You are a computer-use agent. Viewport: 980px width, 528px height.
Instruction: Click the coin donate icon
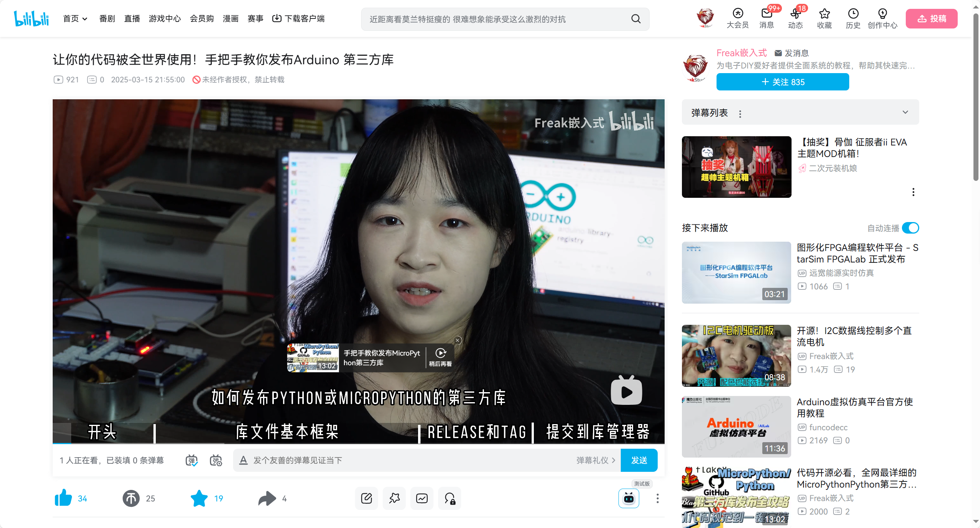tap(131, 498)
